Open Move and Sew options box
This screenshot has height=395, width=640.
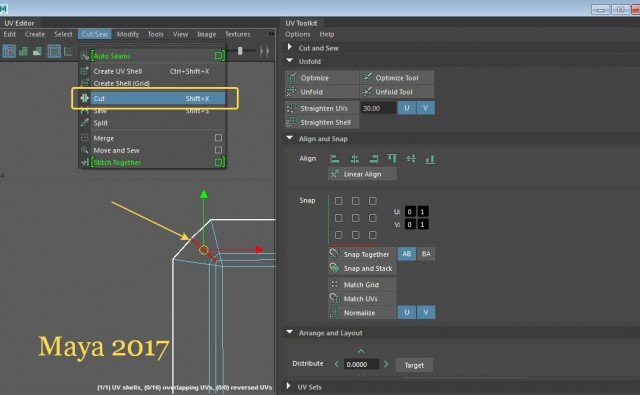[x=218, y=150]
